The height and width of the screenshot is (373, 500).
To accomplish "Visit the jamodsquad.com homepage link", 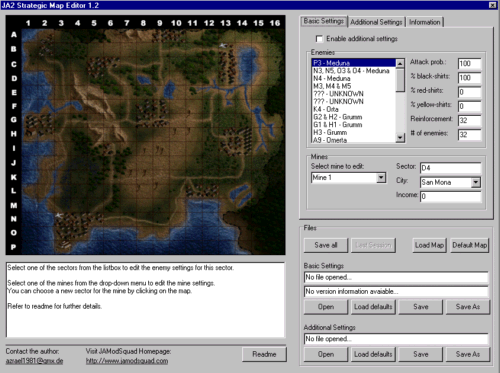I will click(x=127, y=361).
